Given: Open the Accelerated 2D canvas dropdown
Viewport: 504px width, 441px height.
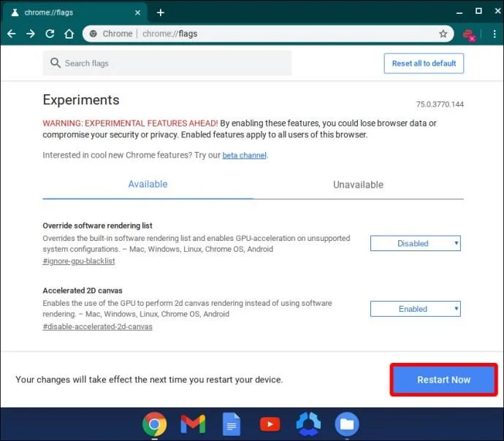Looking at the screenshot, I should pos(416,309).
